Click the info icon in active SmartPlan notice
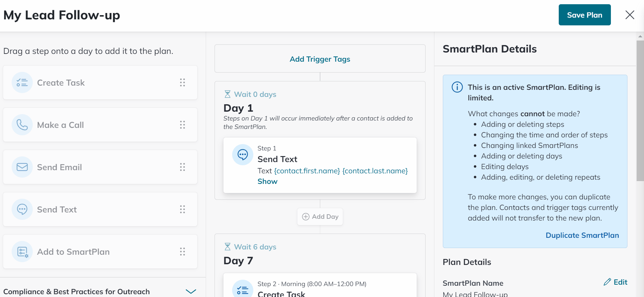The height and width of the screenshot is (297, 644). (x=457, y=87)
